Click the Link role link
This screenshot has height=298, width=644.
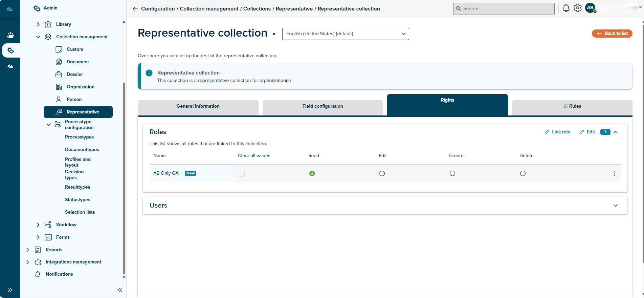click(x=561, y=132)
